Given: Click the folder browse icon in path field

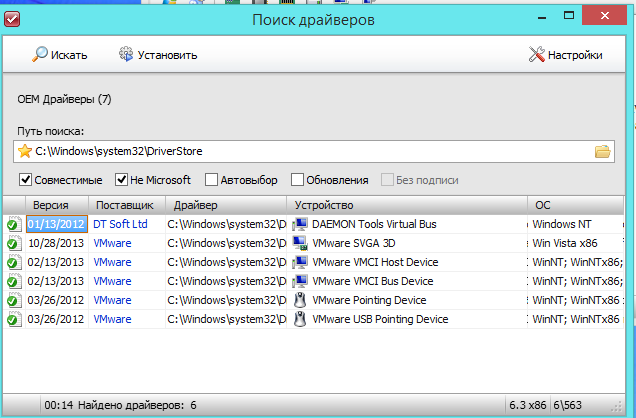Looking at the screenshot, I should [602, 152].
